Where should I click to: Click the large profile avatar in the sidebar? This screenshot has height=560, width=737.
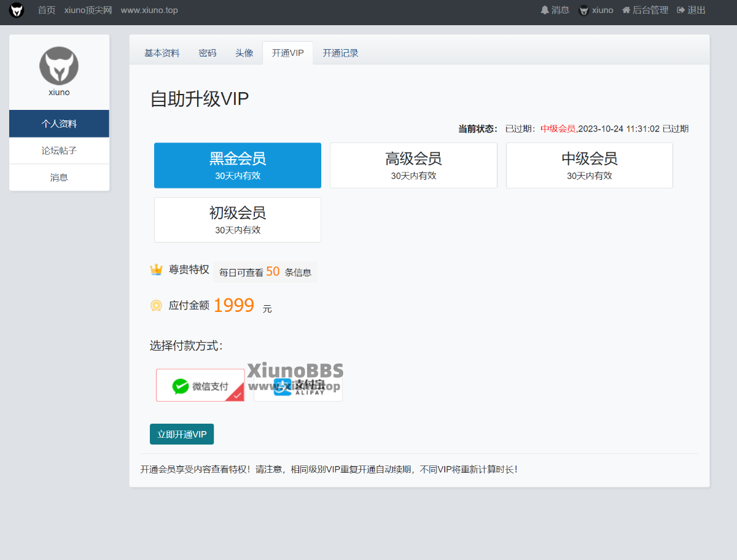coord(59,66)
